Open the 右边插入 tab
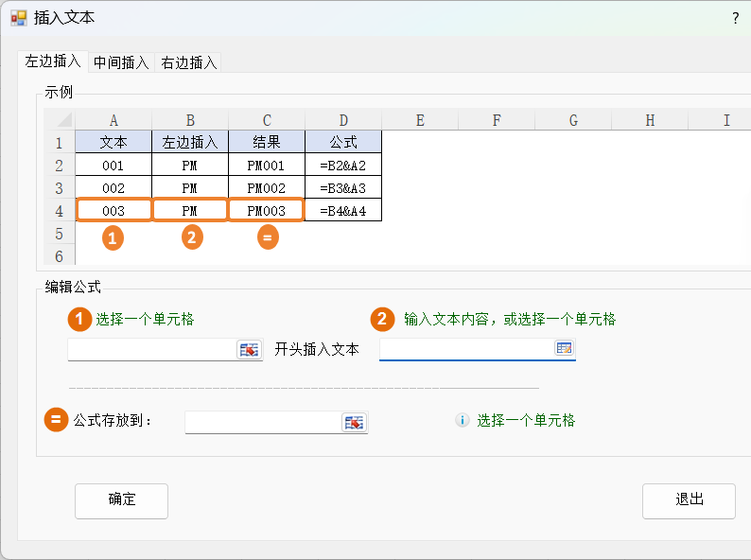Screen dimensions: 751x560 [189, 62]
